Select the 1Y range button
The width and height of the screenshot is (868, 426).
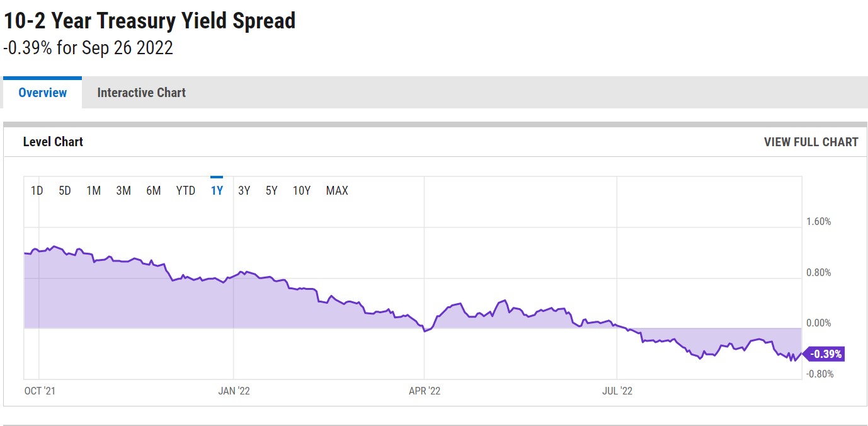[217, 190]
